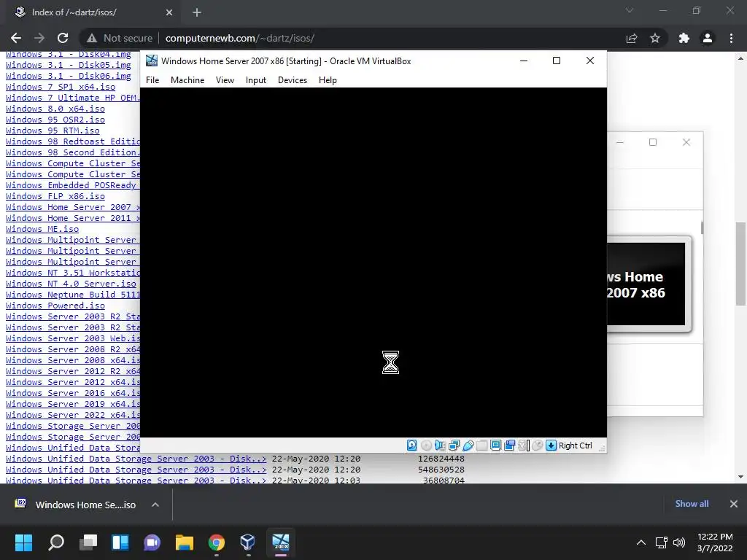This screenshot has height=560, width=747.
Task: Open the Windows Powered.iso link
Action: 55,306
